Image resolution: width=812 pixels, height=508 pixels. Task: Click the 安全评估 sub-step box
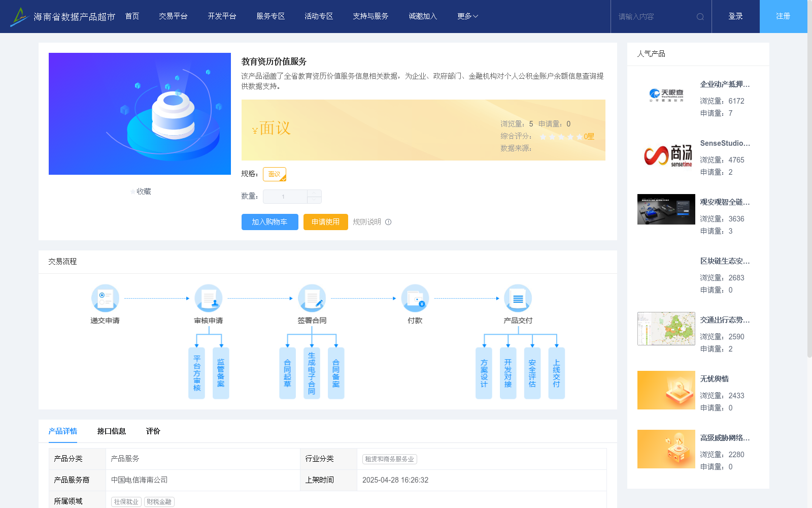coord(532,373)
